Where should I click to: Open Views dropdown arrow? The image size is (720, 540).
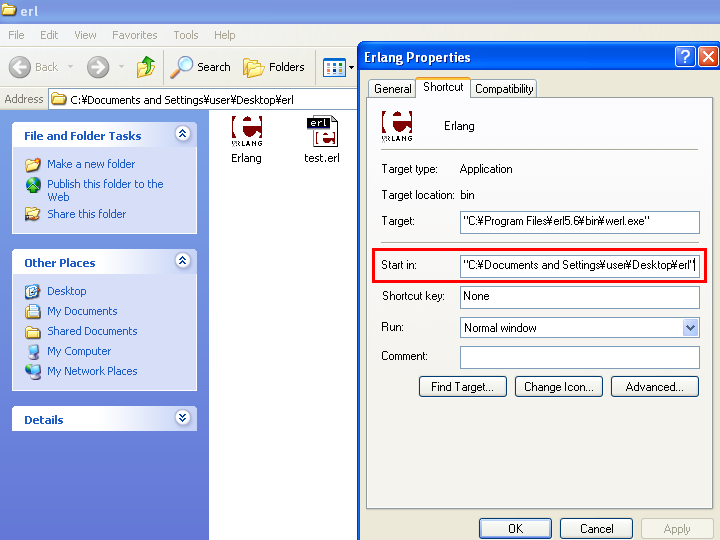click(352, 68)
